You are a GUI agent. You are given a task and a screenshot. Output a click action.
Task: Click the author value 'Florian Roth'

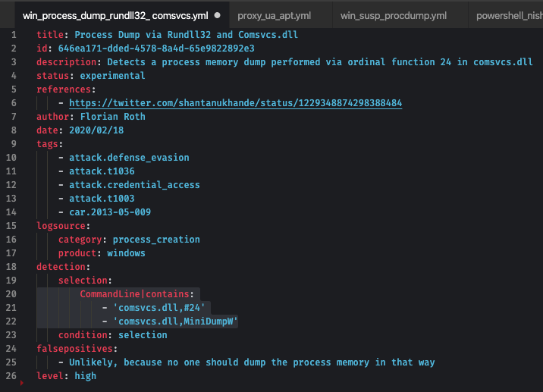[x=112, y=116]
